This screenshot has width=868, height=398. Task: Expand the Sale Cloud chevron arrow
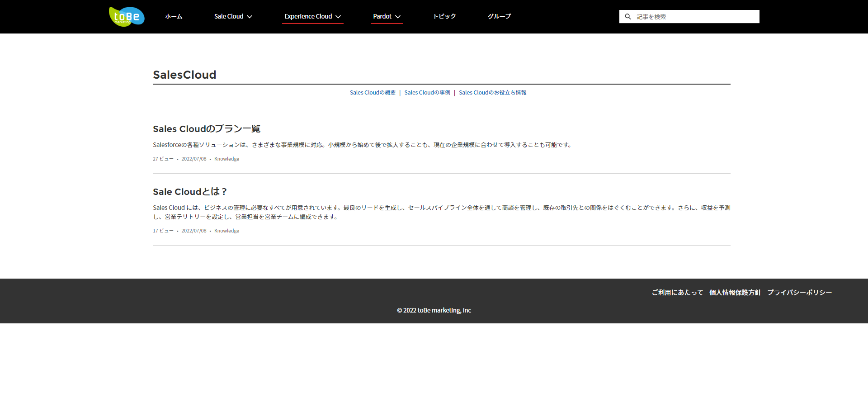[250, 17]
